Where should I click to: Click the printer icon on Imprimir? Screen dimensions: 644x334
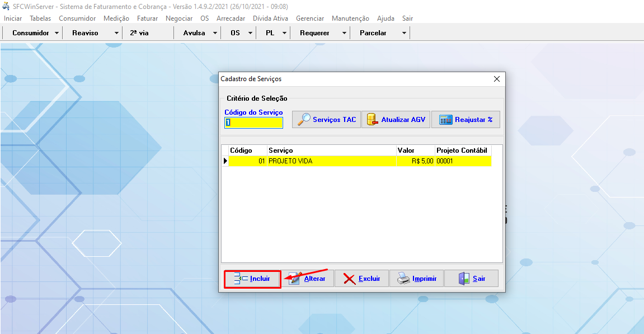coord(403,279)
